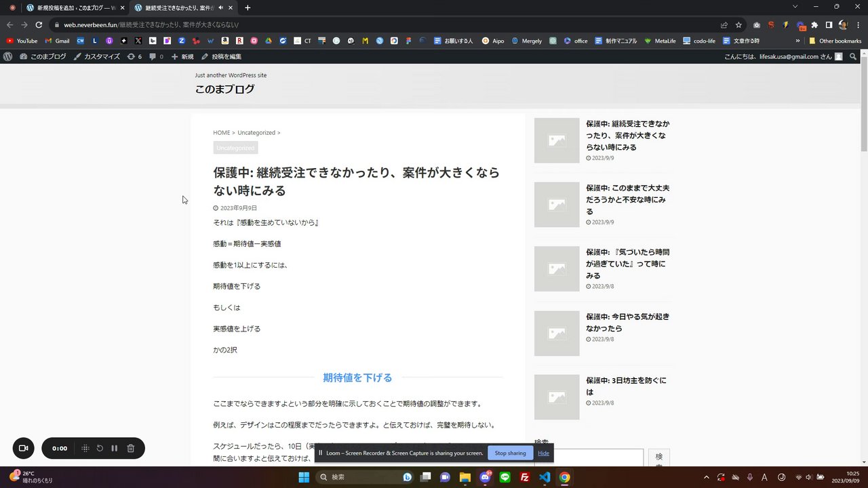Open the 6 pending updates item
The image size is (868, 488).
click(x=134, y=57)
